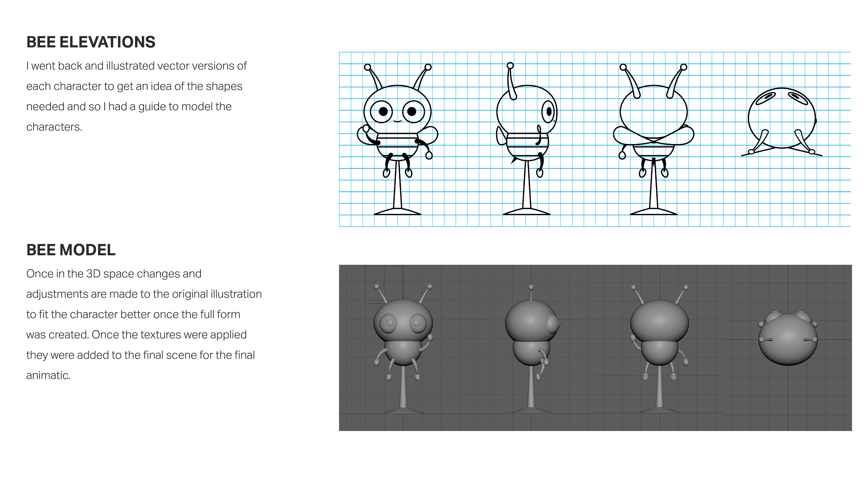Click the BEE ELEVATIONS heading

(91, 42)
